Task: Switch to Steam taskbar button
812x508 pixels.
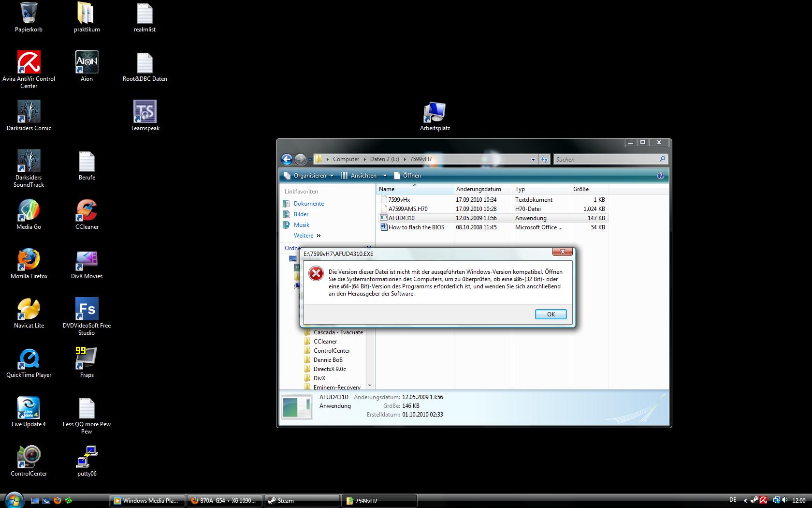Action: point(303,501)
